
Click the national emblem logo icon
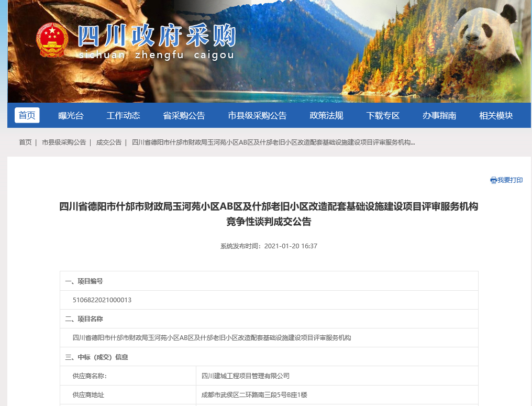(x=52, y=40)
